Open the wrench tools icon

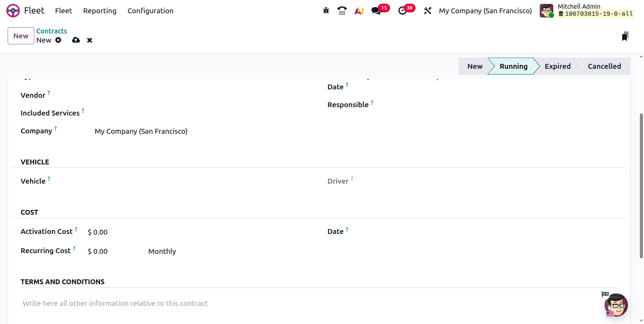pos(427,11)
